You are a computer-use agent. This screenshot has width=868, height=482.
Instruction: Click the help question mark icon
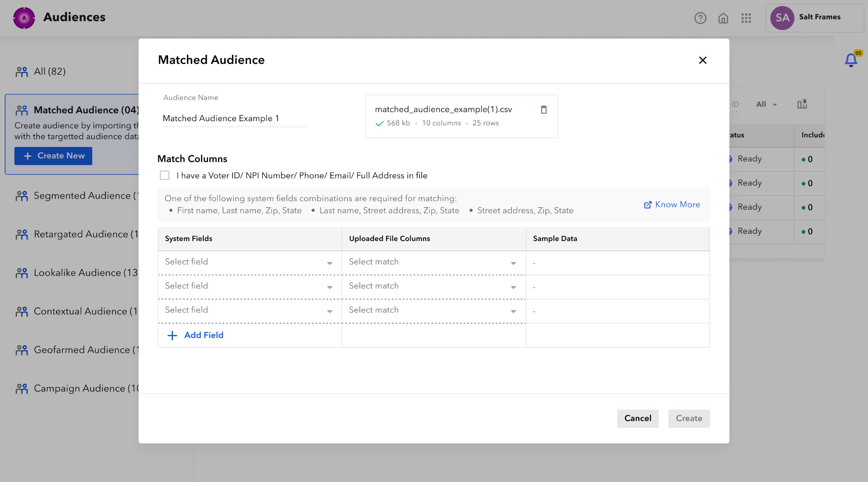(x=700, y=18)
